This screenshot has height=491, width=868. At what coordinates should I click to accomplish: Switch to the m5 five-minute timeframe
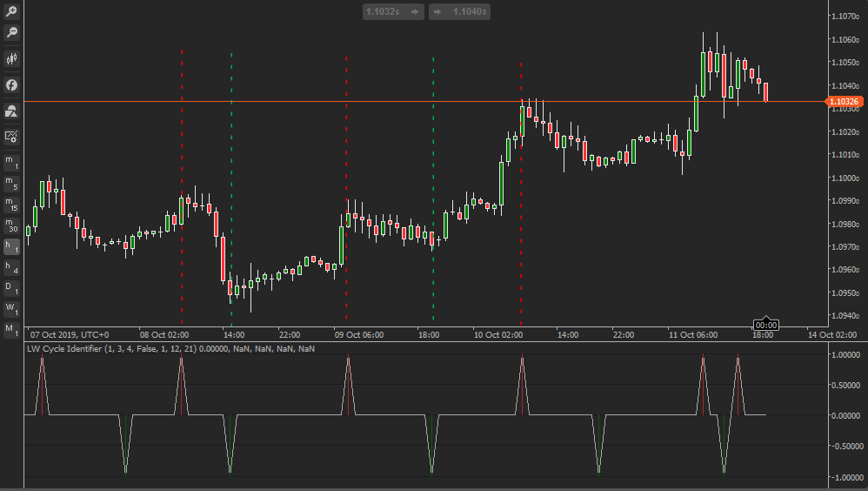(11, 184)
